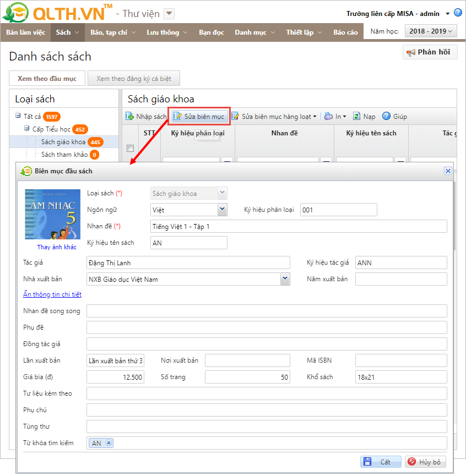Click the Tư liệu kèm theo field
Viewport: 466px width, 476px height.
coord(267,393)
